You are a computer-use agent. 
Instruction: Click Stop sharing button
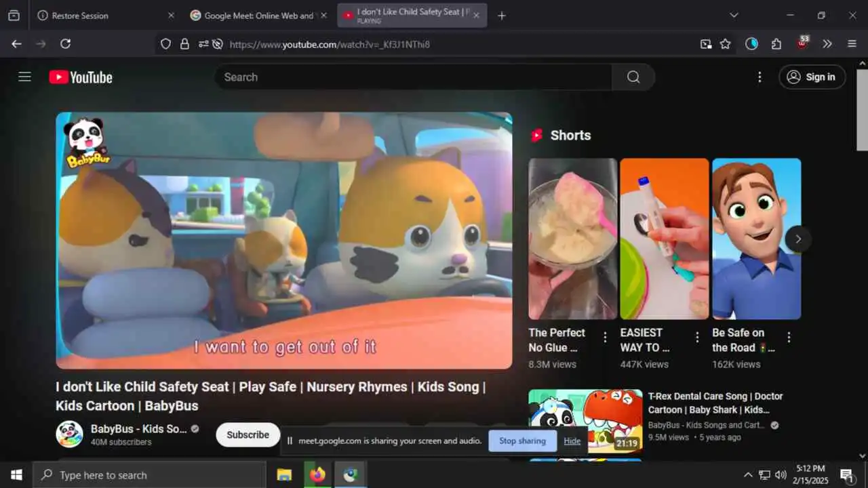point(522,441)
